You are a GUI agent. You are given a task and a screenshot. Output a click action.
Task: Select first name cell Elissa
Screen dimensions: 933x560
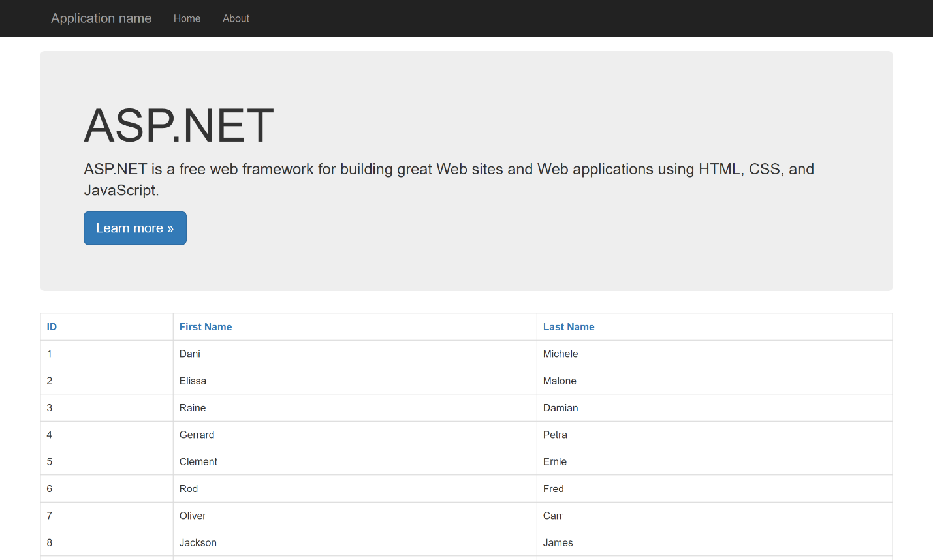[x=355, y=381]
